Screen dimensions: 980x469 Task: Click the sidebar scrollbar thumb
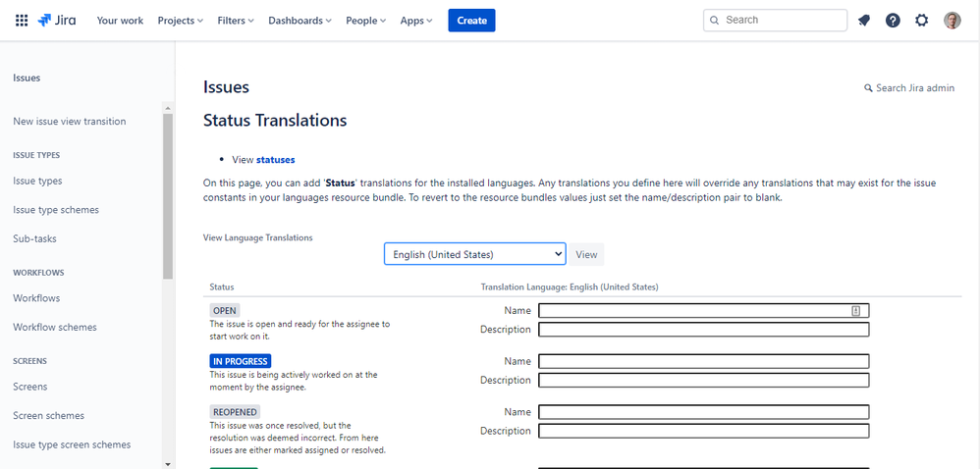coord(168,196)
